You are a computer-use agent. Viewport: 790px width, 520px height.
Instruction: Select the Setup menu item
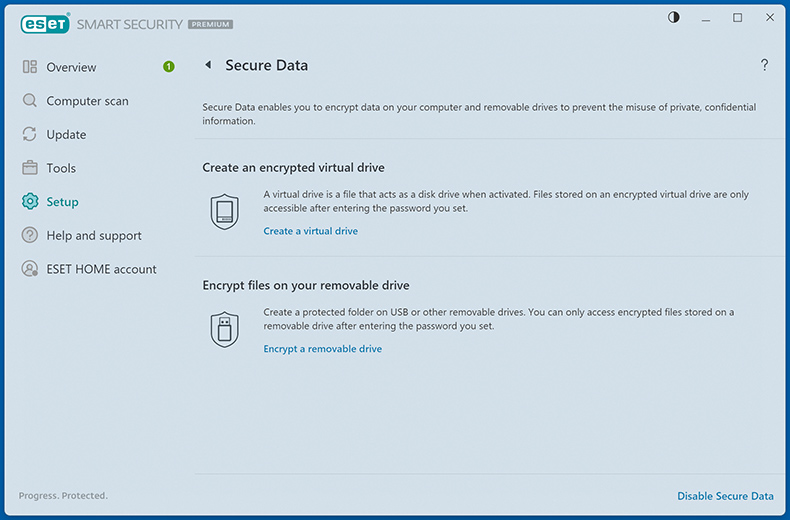tap(62, 202)
